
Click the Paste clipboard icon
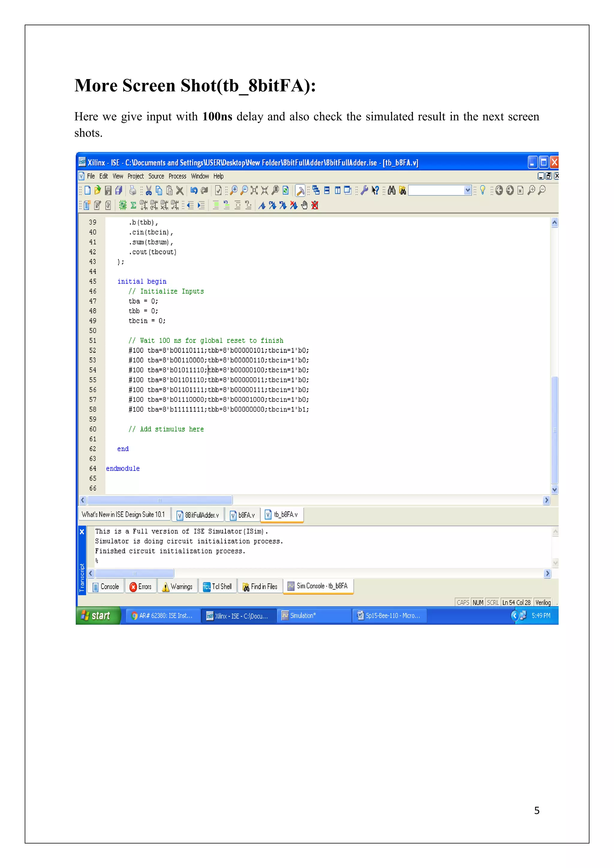169,190
